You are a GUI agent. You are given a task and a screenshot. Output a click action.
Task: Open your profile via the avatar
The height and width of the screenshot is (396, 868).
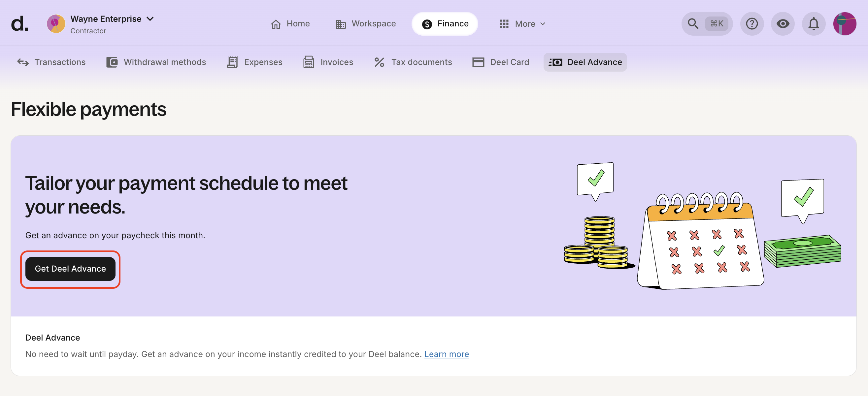845,23
